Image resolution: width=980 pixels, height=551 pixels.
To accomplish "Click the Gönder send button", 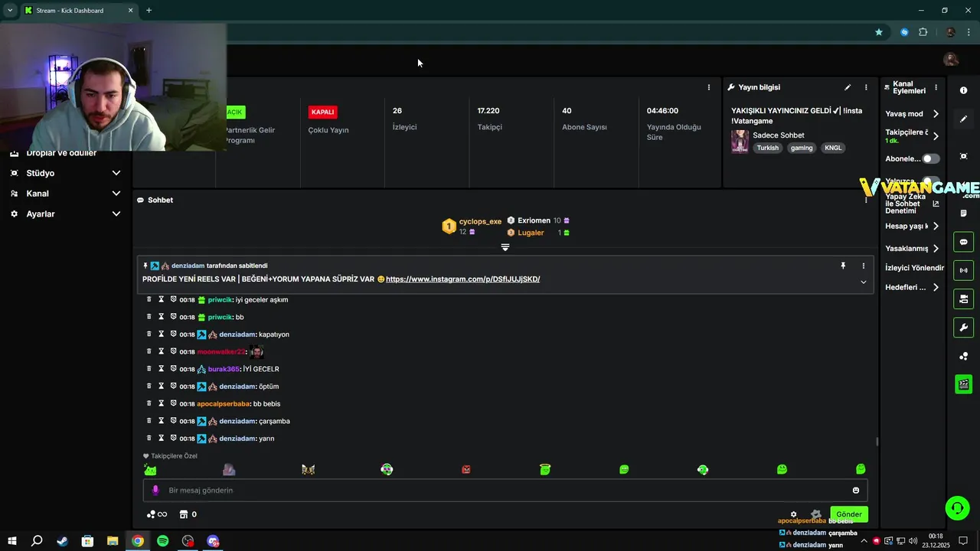I will [x=849, y=514].
